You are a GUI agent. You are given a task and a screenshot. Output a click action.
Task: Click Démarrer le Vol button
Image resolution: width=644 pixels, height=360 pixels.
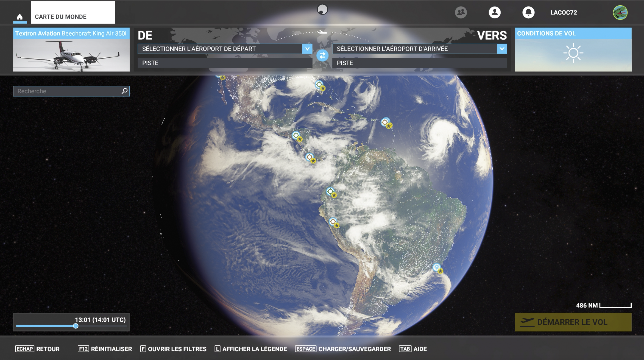573,322
